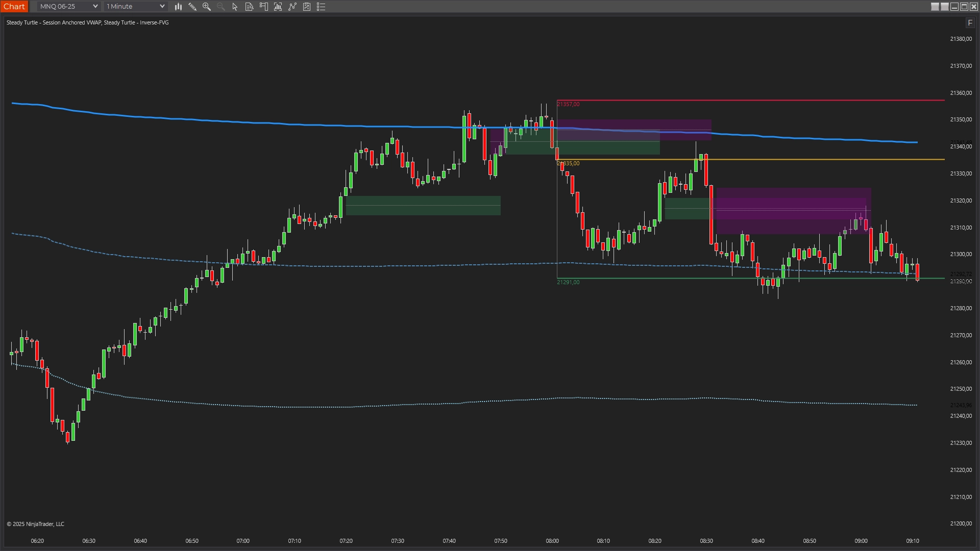Maximize the chart window
980x551 pixels.
(964, 7)
